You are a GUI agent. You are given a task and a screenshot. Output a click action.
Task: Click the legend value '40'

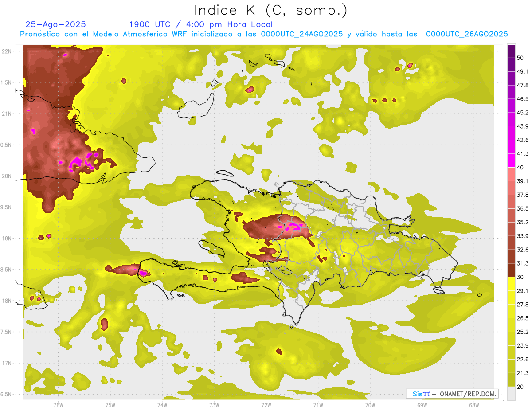(x=520, y=168)
